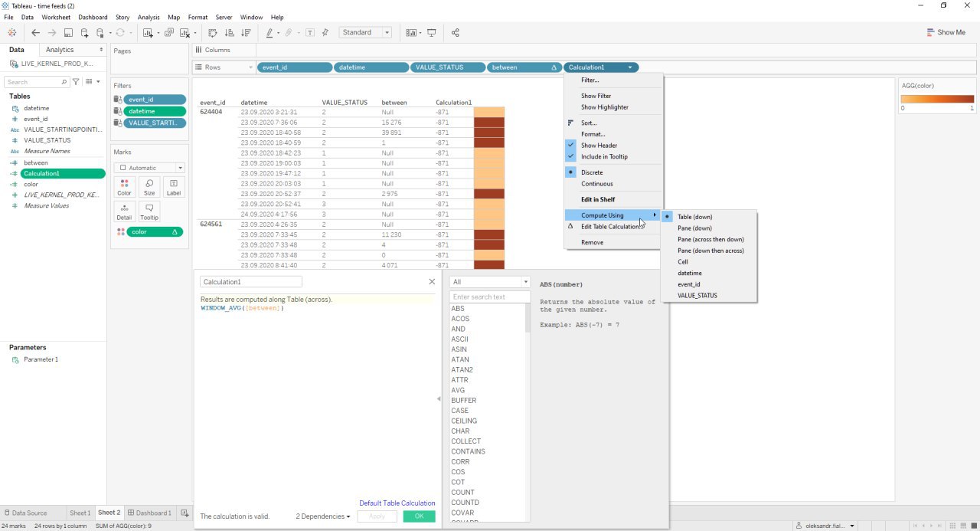Image resolution: width=980 pixels, height=531 pixels.
Task: Click the Size card in Marks
Action: point(149,187)
